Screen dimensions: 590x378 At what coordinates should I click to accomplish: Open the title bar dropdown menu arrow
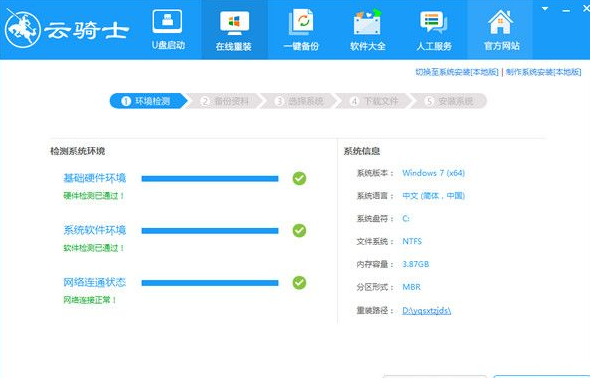[545, 8]
